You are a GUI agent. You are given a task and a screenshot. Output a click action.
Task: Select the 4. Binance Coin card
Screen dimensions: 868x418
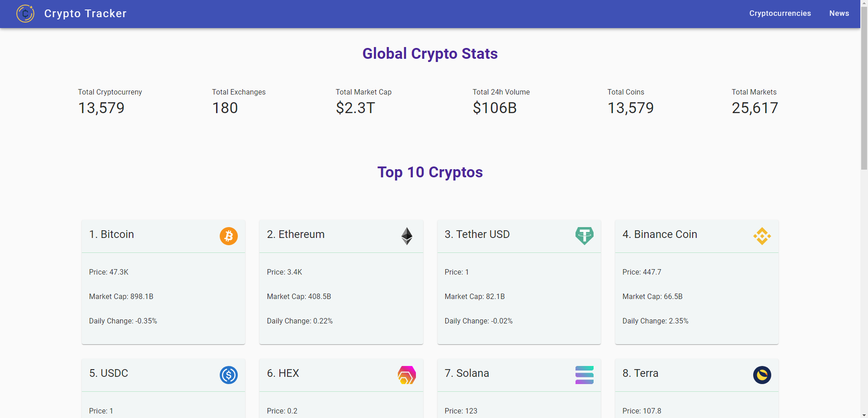(697, 282)
